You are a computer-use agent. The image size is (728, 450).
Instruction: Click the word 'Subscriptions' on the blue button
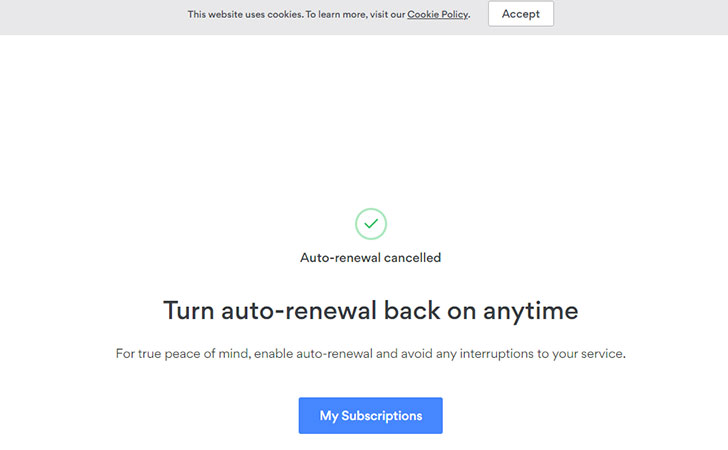pos(382,416)
